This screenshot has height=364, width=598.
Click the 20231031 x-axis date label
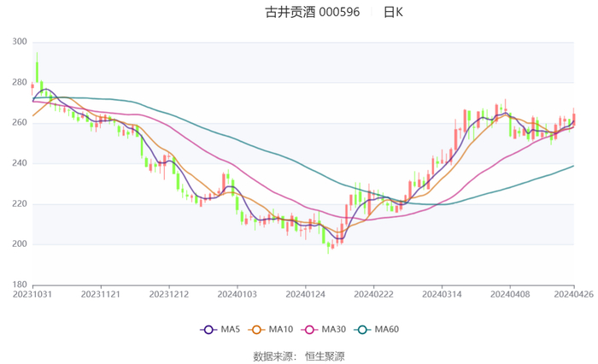coord(32,295)
